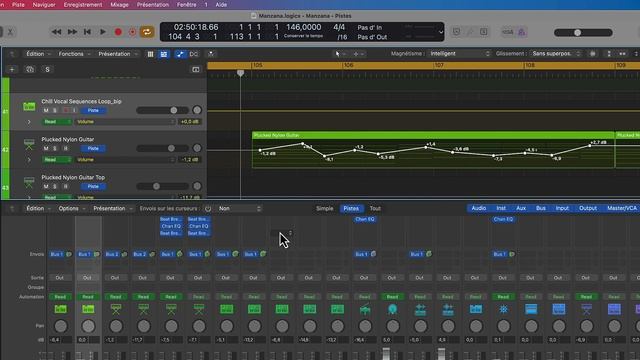This screenshot has height=360, width=640.
Task: Click the grid view icon in the tracks toolbar
Action: click(x=150, y=54)
